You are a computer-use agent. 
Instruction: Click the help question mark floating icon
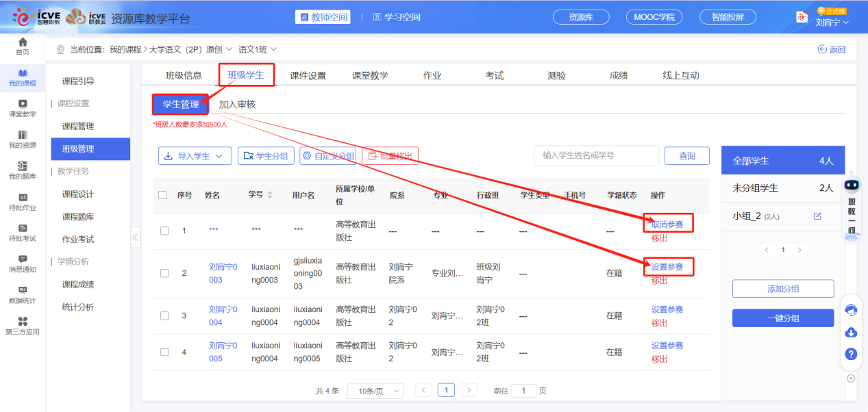[851, 354]
